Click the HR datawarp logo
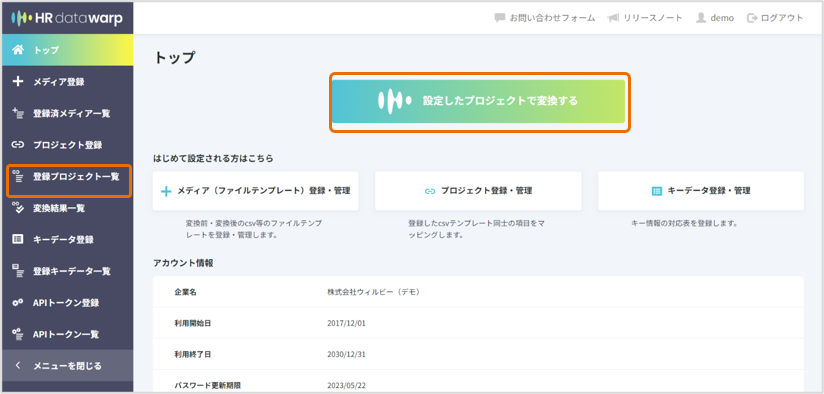This screenshot has width=824, height=394. pos(67,19)
